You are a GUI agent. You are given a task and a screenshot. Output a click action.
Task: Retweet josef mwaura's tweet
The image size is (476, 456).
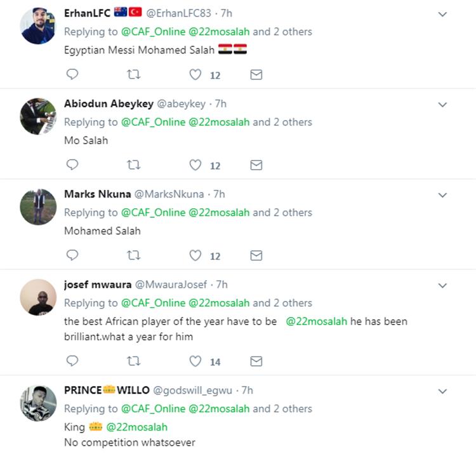point(133,361)
